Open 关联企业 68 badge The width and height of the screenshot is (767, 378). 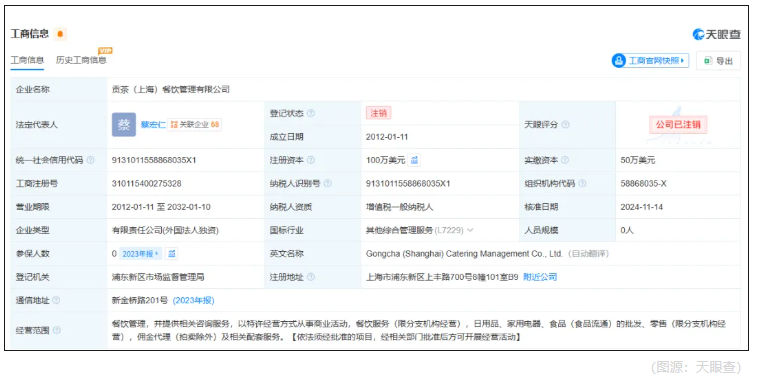point(195,125)
